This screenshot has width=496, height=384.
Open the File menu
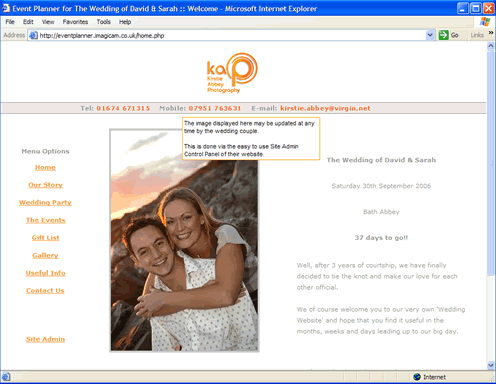(10, 22)
